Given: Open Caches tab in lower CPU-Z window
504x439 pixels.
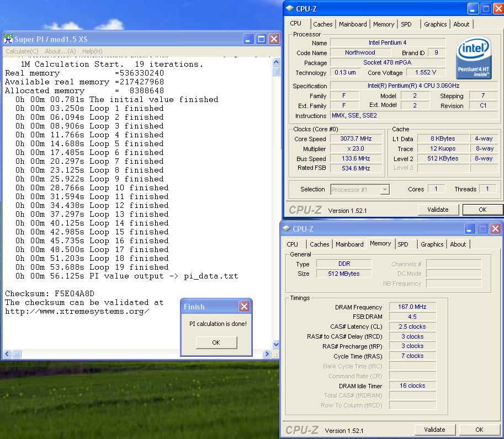Looking at the screenshot, I should (x=320, y=244).
